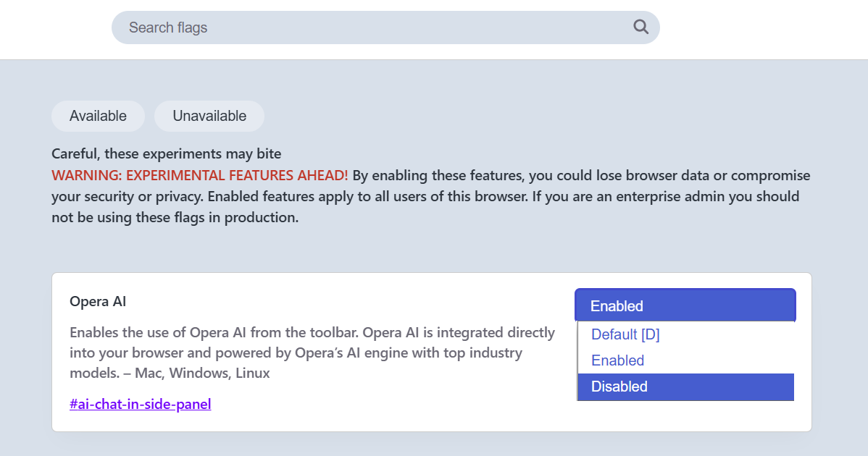Open the #ai-chat-in-side-panel link
This screenshot has height=456, width=868.
[141, 404]
